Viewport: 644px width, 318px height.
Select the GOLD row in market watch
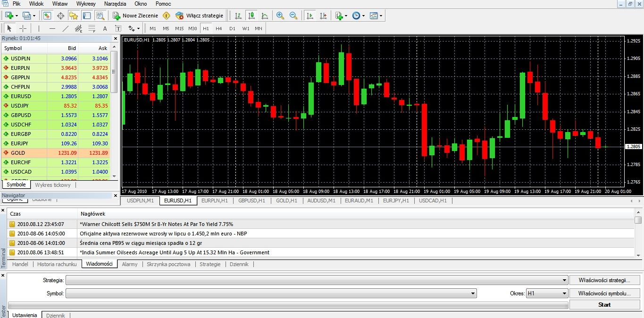56,153
